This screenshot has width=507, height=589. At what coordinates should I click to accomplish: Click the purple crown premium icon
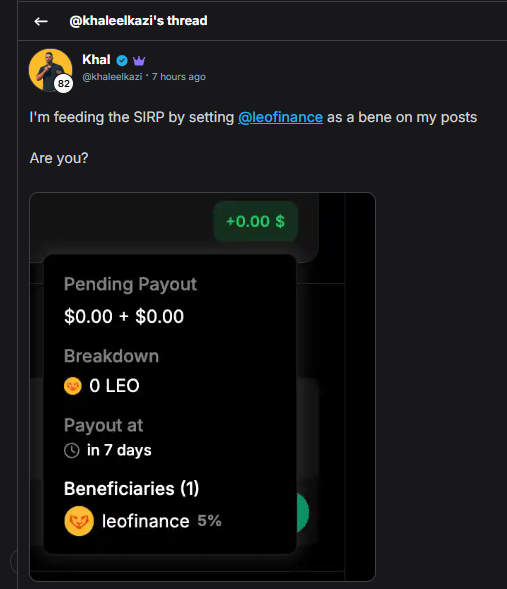click(139, 60)
